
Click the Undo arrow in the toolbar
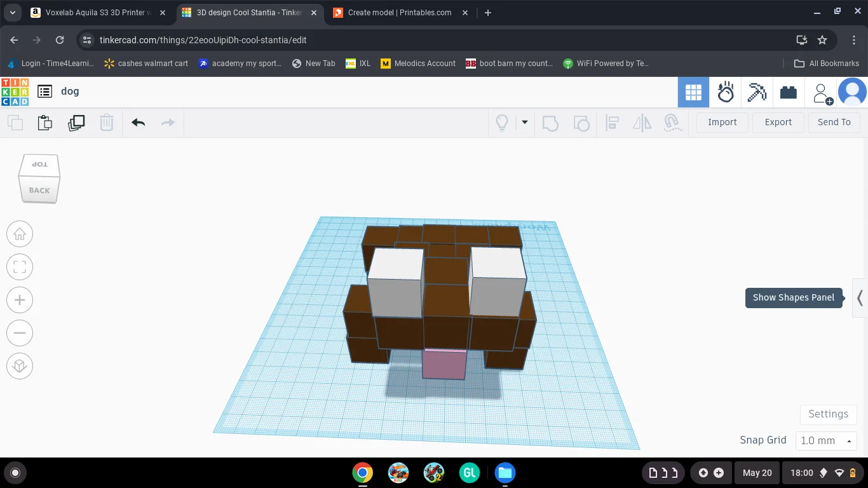138,123
